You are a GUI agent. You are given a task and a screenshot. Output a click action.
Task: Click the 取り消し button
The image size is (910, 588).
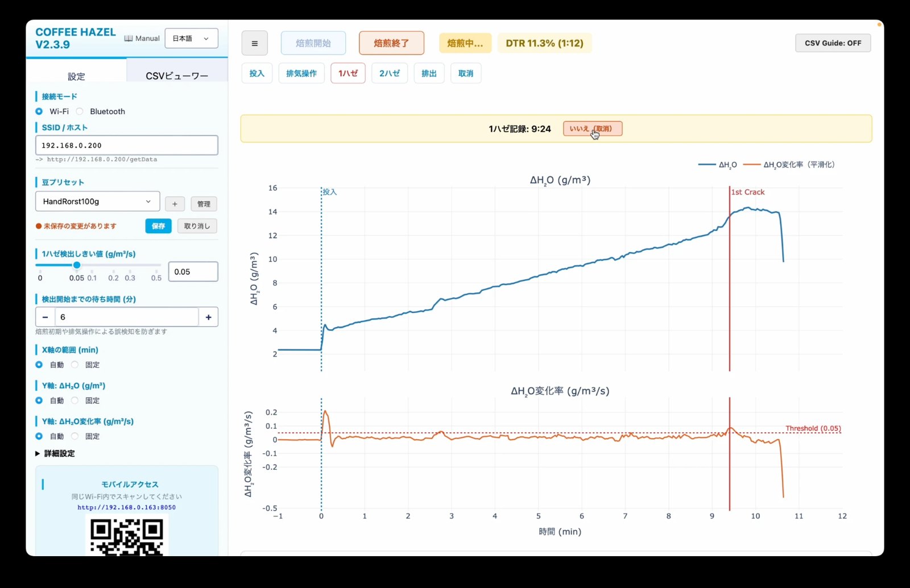coord(197,226)
